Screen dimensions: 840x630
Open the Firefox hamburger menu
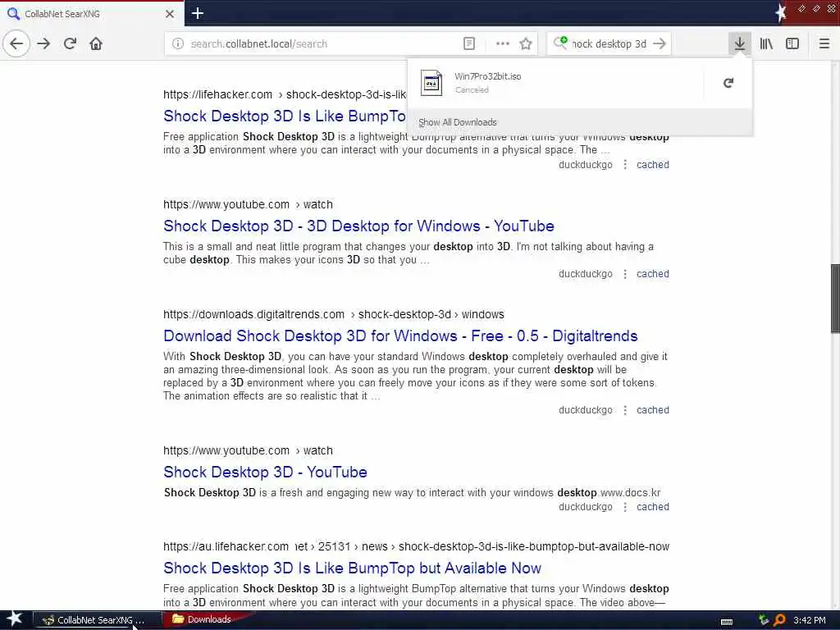824,43
